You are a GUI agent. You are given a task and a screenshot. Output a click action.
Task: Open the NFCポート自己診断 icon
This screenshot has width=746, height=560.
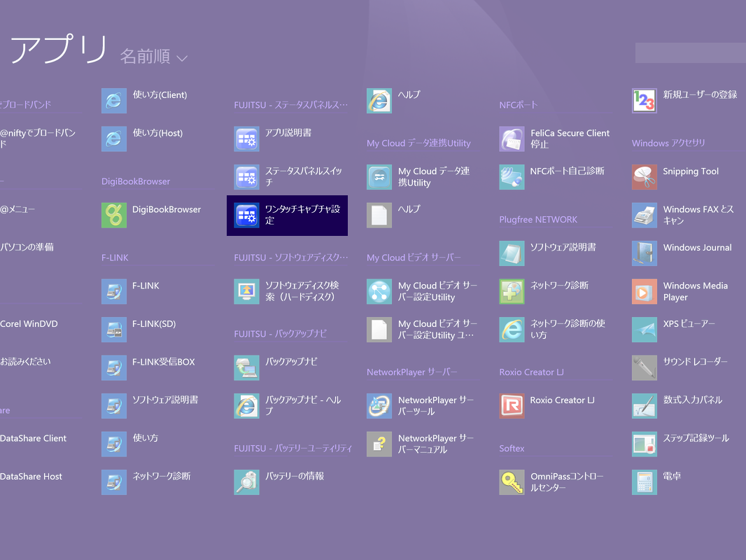512,177
